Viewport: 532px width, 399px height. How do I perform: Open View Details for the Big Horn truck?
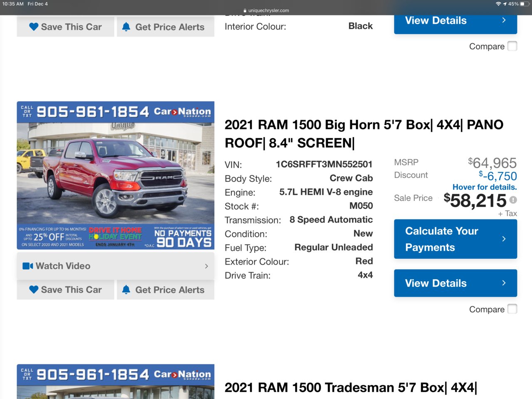(x=455, y=283)
